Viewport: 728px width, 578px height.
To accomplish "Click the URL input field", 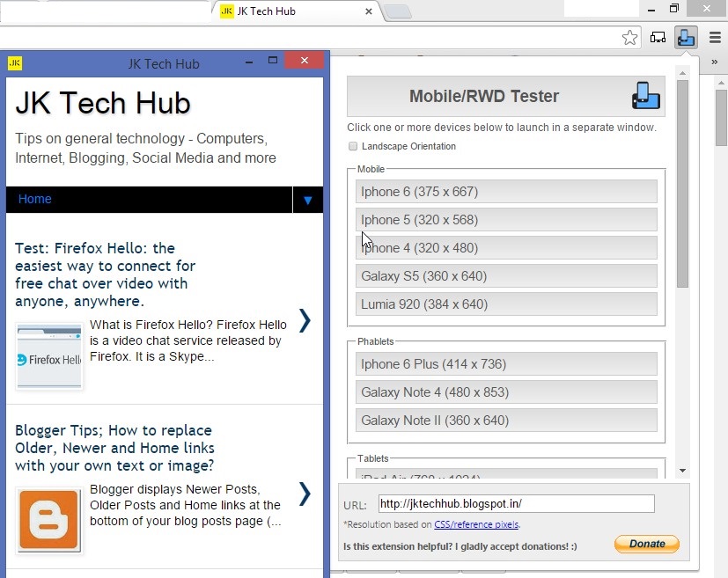I will 516,504.
